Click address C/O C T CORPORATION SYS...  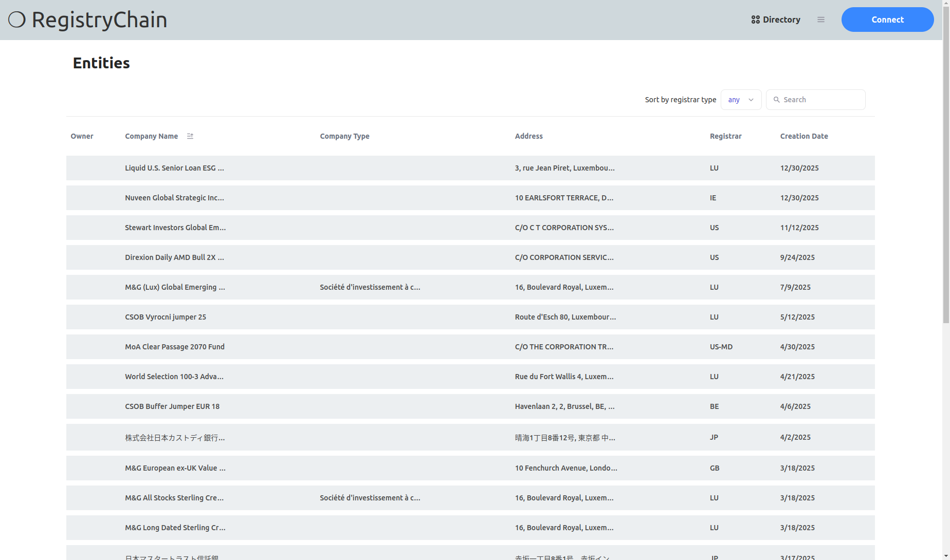pos(564,228)
